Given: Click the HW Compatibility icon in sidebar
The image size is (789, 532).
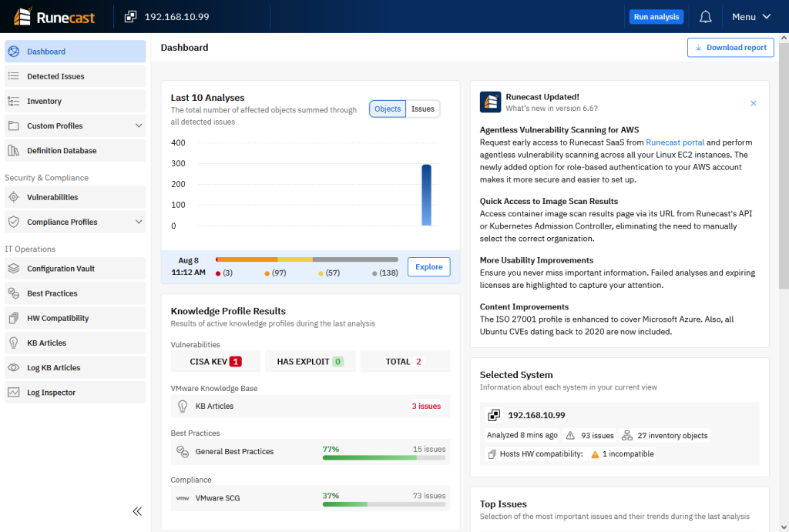Looking at the screenshot, I should [x=14, y=318].
